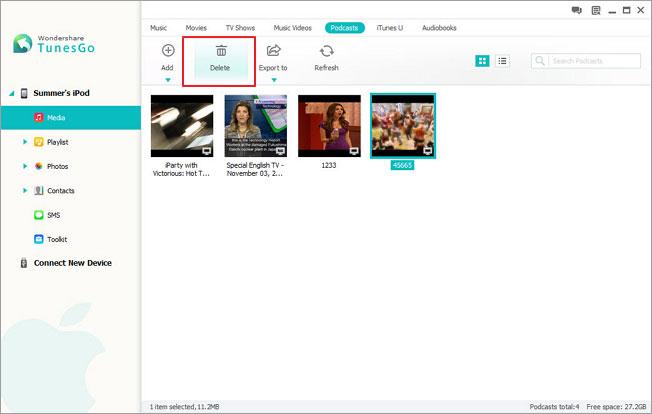
Task: Click the TunesGo logo
Action: point(54,44)
